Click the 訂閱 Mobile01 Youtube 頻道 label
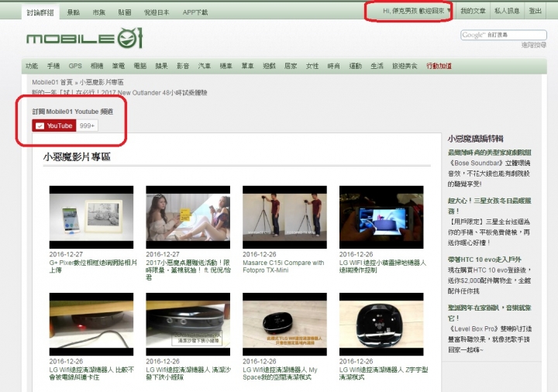This screenshot has height=392, width=558. pos(73,112)
